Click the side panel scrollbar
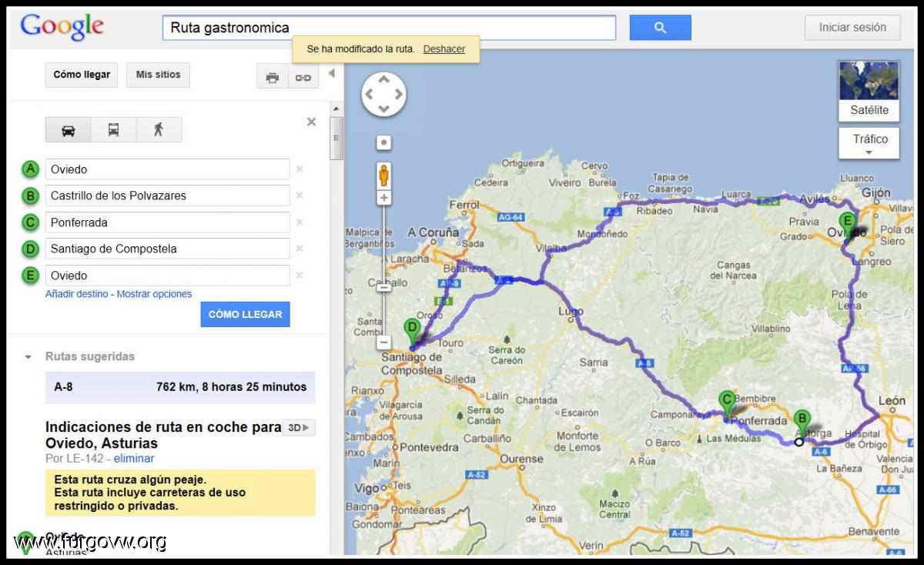924x565 pixels. [336, 139]
